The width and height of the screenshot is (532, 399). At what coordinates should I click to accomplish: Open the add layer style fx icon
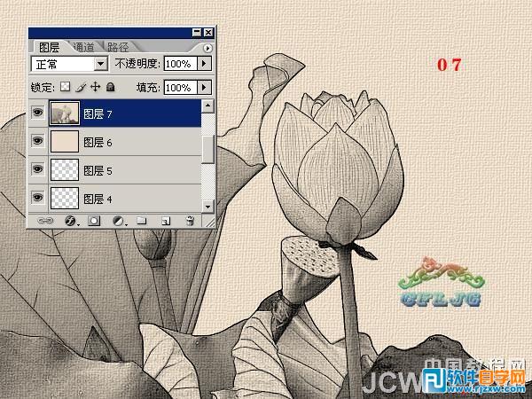tap(71, 221)
